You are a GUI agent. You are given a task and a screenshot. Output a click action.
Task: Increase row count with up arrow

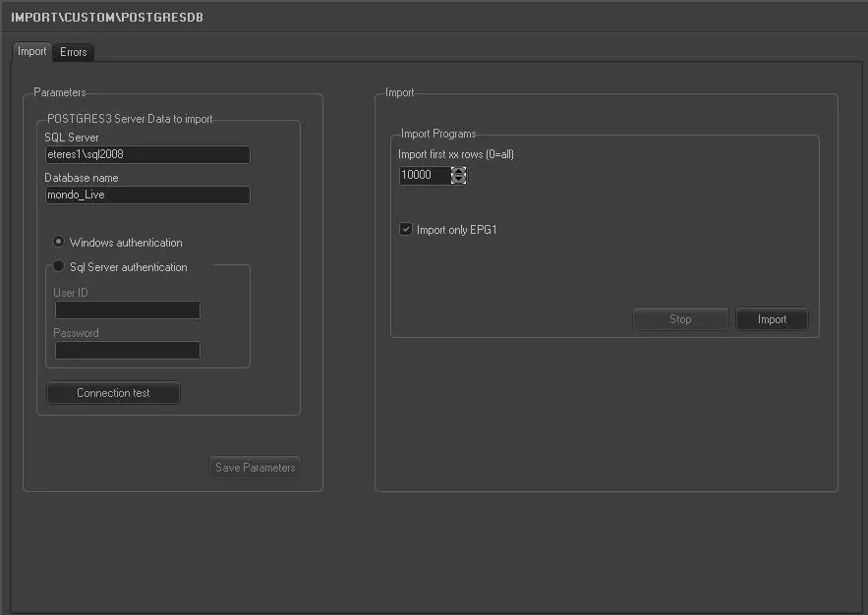click(458, 170)
